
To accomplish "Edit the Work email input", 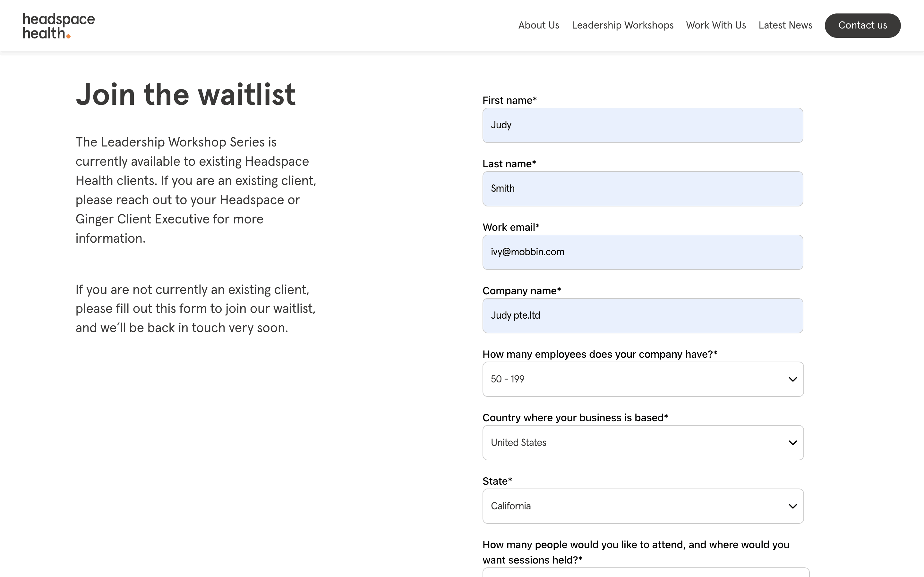I will pos(642,252).
